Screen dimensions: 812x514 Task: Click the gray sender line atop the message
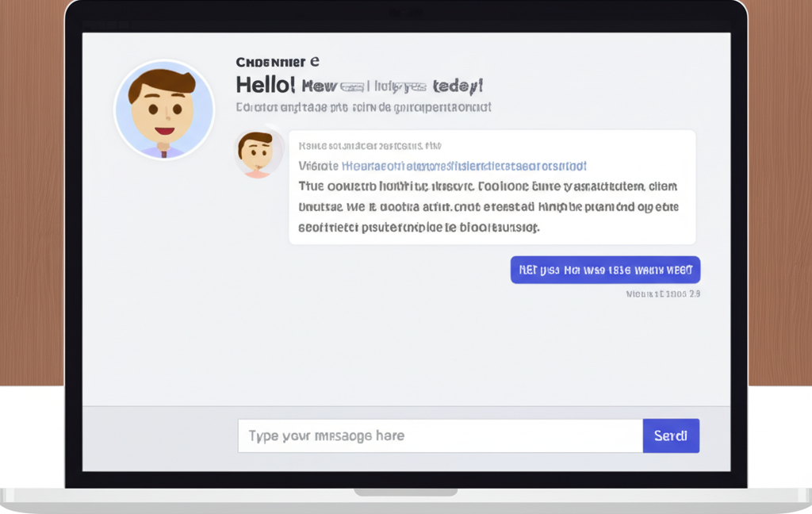click(370, 146)
